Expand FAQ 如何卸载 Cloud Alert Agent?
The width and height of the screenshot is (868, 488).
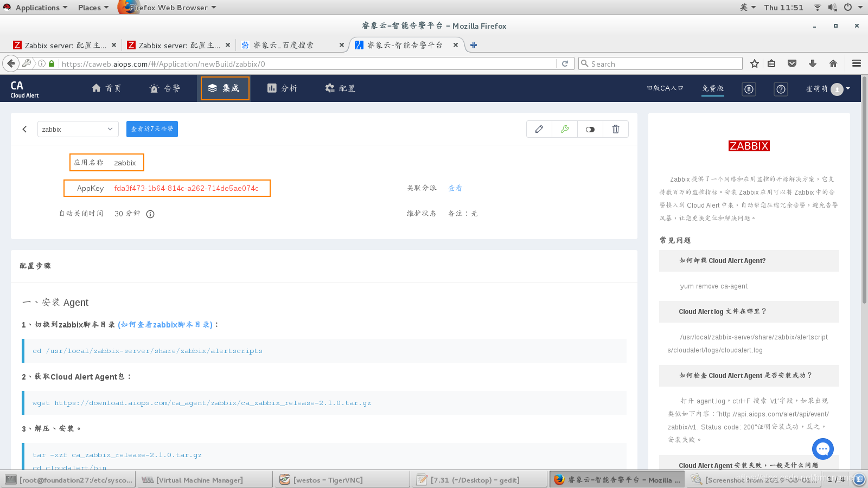pos(749,261)
